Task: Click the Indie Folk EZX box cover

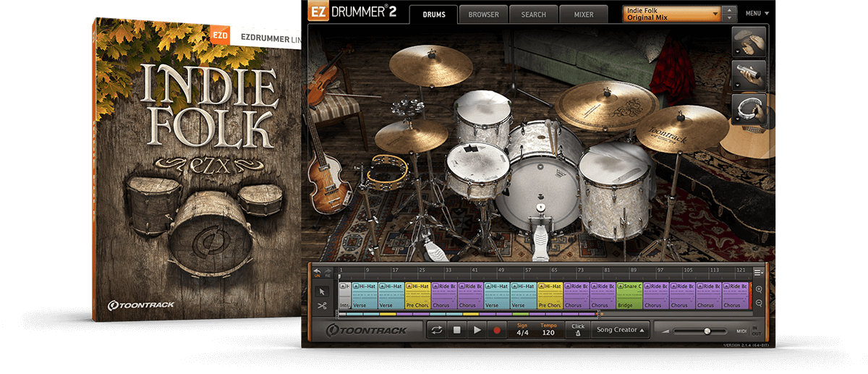Action: 197,171
